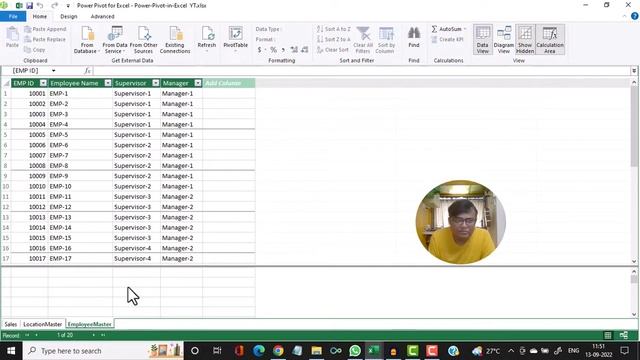
Task: Click the Redo icon in title bar
Action: point(54,6)
